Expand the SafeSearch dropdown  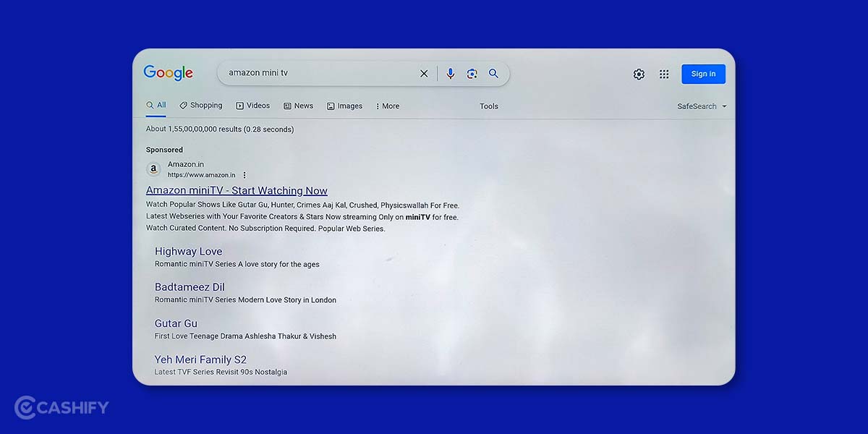[x=702, y=106]
